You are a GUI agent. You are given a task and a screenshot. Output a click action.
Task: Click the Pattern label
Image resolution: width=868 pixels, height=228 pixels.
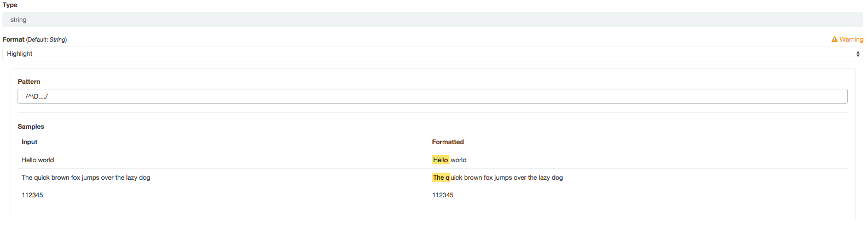(29, 82)
